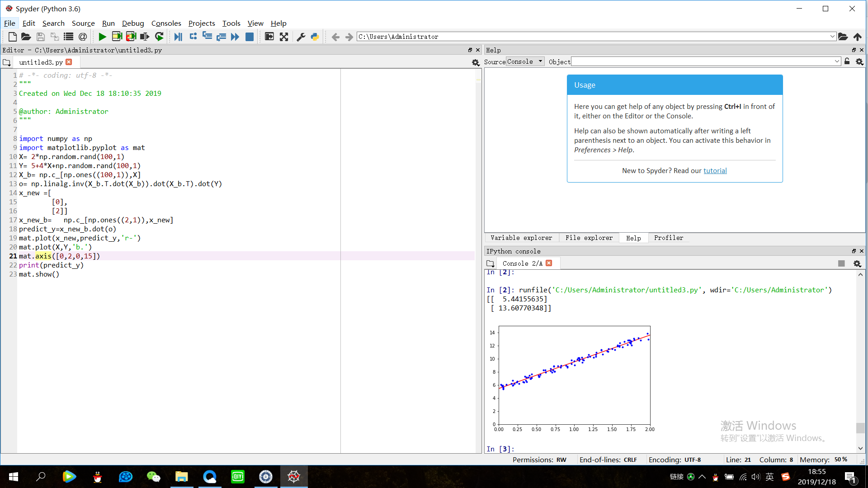Run cell and advance icon
Viewport: 868px width, 488px height.
coord(131,37)
